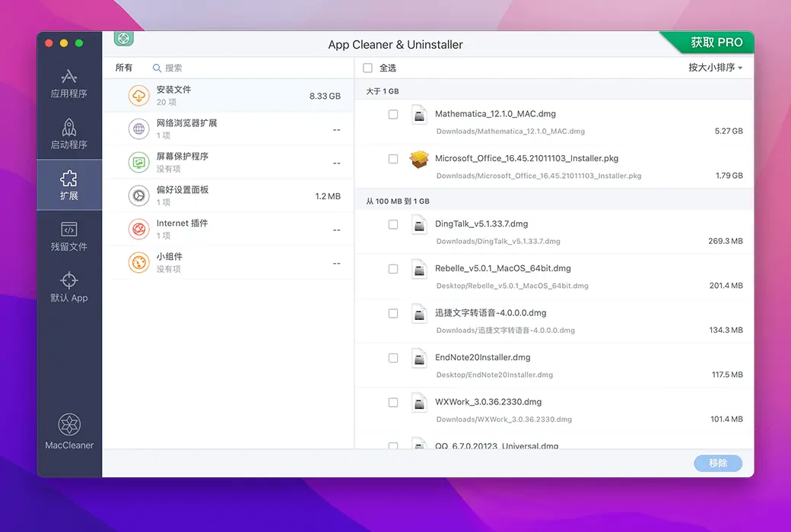Check the 全选 select-all checkbox
The width and height of the screenshot is (791, 532).
click(368, 68)
